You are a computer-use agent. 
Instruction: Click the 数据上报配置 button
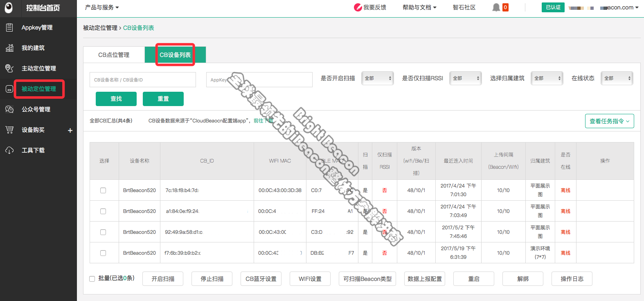coord(425,279)
